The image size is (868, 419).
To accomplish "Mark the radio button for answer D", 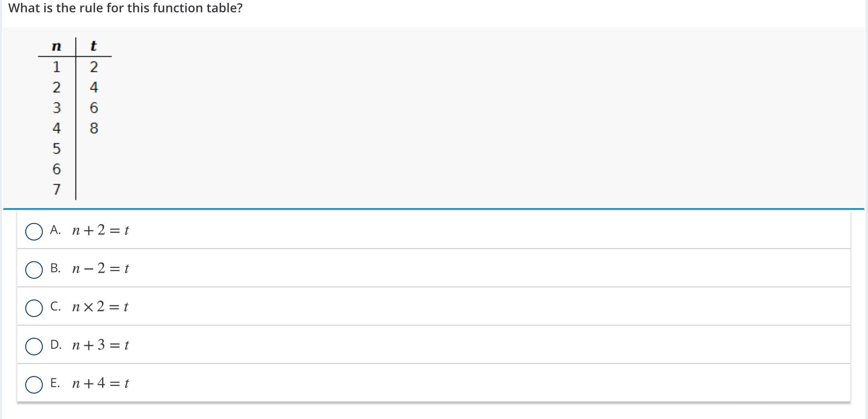I will (34, 346).
